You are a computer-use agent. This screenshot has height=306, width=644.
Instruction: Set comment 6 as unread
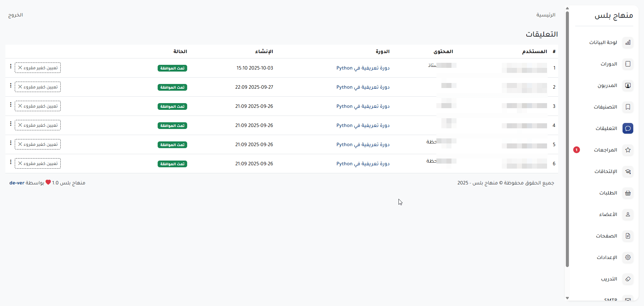(38, 164)
